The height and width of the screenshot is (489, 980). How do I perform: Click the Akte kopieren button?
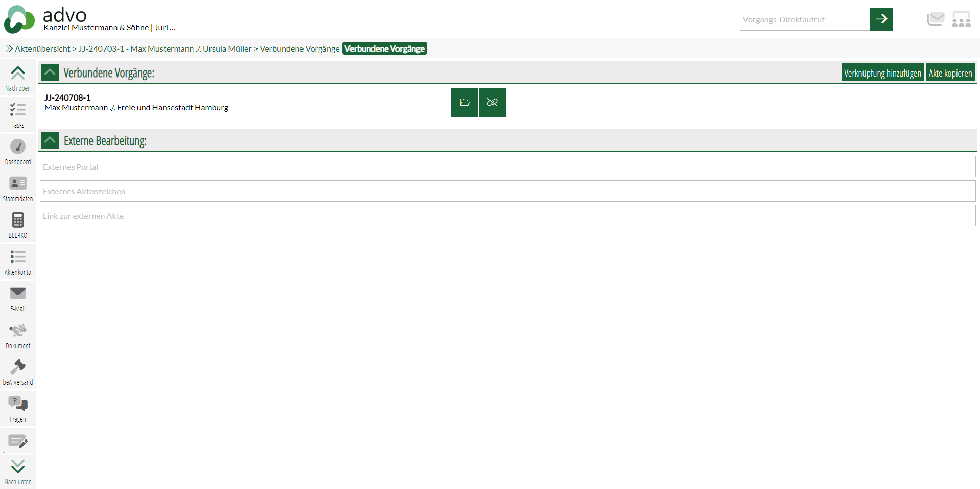coord(950,73)
